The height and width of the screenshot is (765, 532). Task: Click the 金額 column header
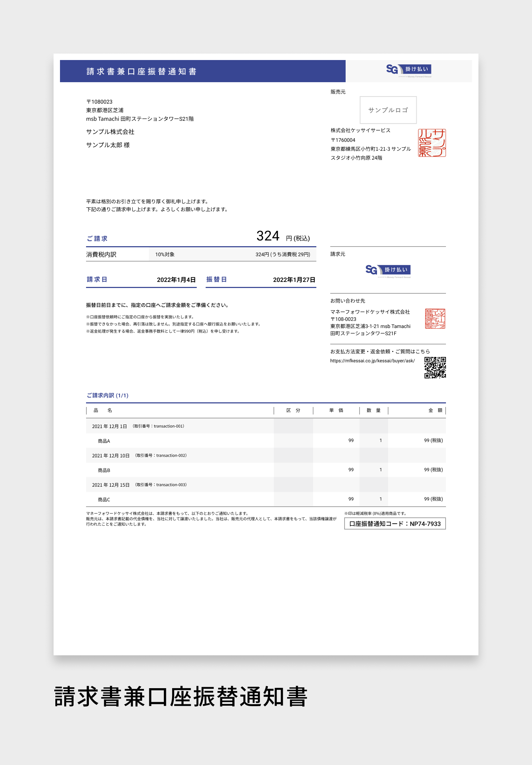point(436,411)
